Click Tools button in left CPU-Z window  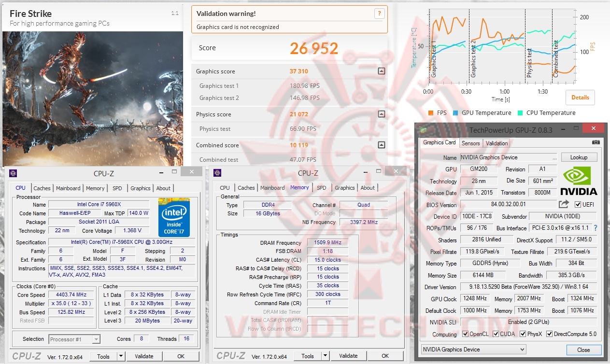[103, 356]
